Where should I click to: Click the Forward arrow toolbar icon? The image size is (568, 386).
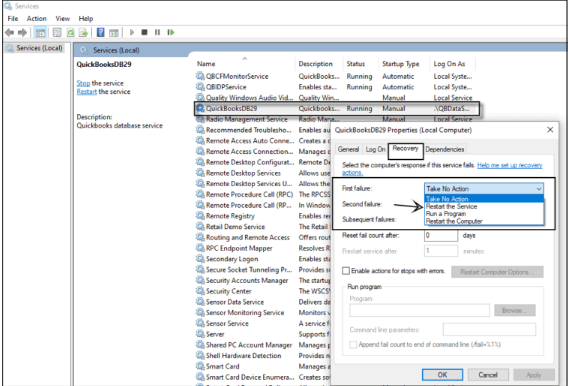click(22, 33)
